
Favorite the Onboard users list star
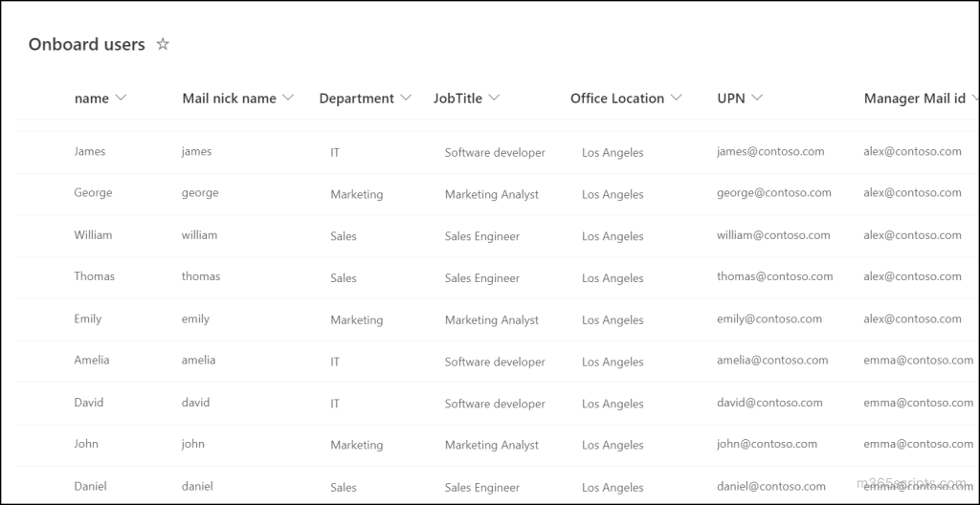tap(163, 44)
